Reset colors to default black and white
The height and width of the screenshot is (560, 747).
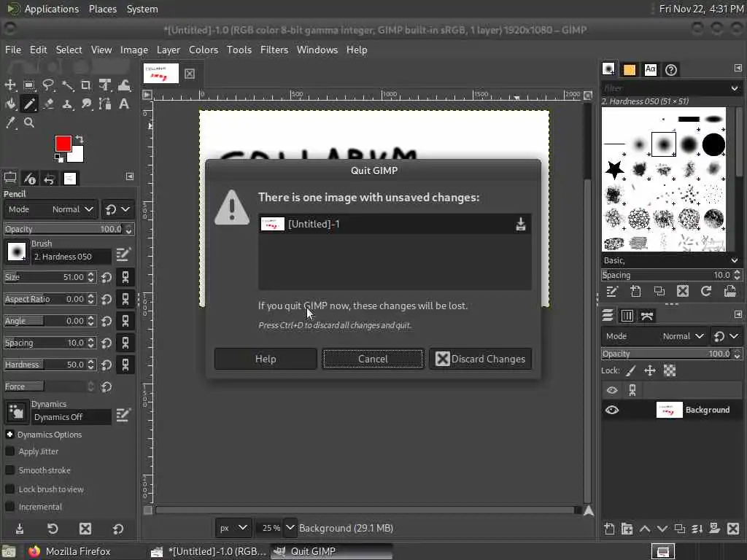[x=58, y=157]
